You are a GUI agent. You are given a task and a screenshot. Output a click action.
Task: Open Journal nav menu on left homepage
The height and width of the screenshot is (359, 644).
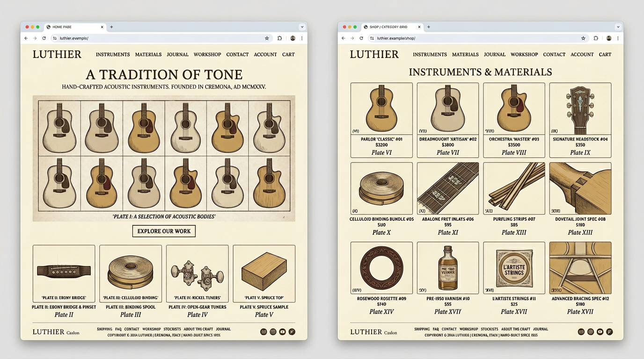[177, 55]
